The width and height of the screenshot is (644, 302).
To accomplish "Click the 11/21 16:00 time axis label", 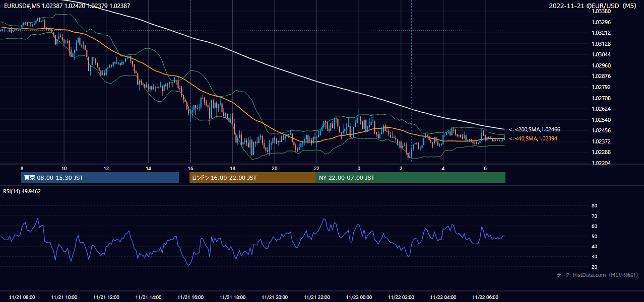I will (x=190, y=297).
